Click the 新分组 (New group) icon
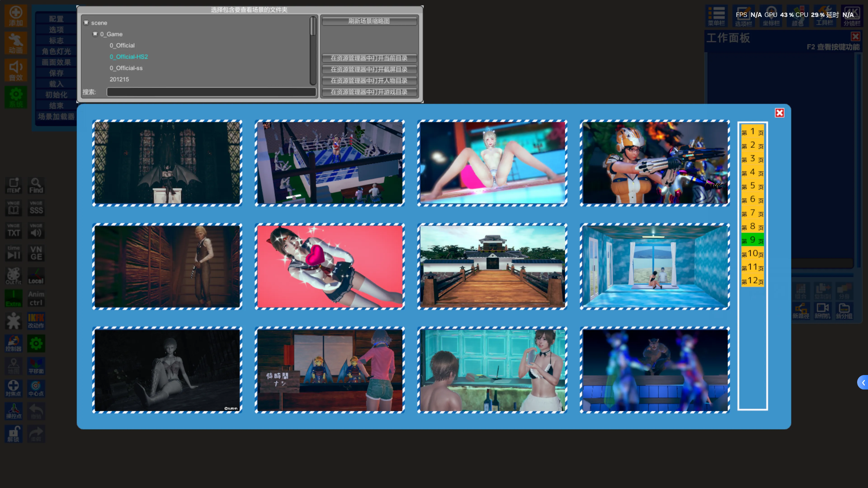 point(844,311)
